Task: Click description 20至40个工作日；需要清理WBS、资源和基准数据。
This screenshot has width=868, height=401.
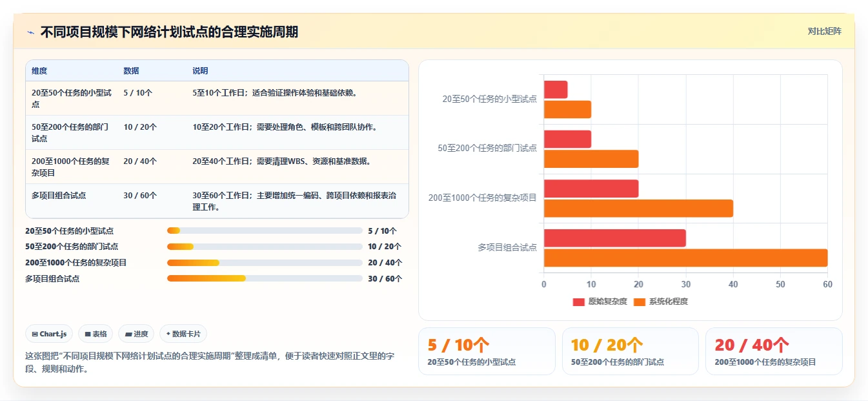Action: pyautogui.click(x=281, y=161)
